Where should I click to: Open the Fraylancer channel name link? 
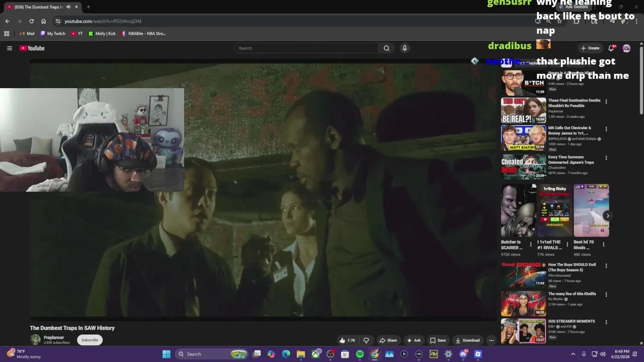(x=54, y=337)
